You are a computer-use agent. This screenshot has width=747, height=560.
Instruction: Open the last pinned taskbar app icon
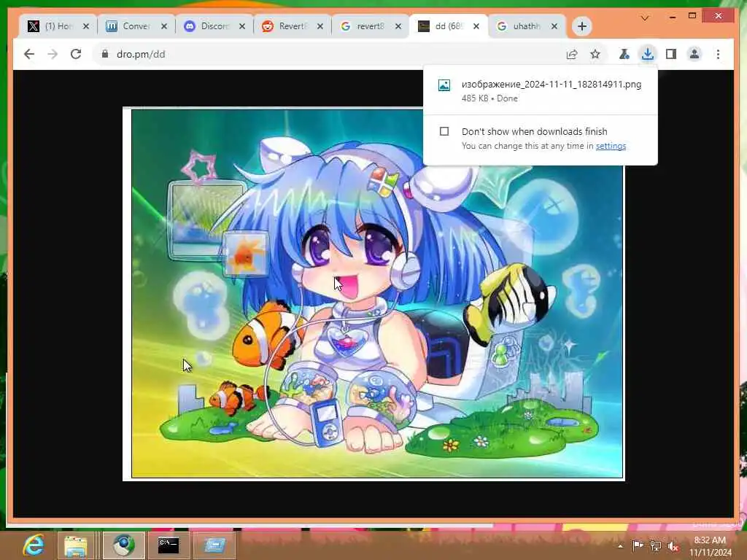tap(214, 545)
